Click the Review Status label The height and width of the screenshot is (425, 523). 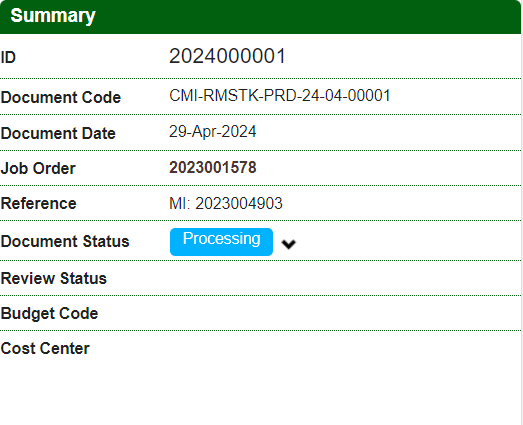[x=54, y=278]
